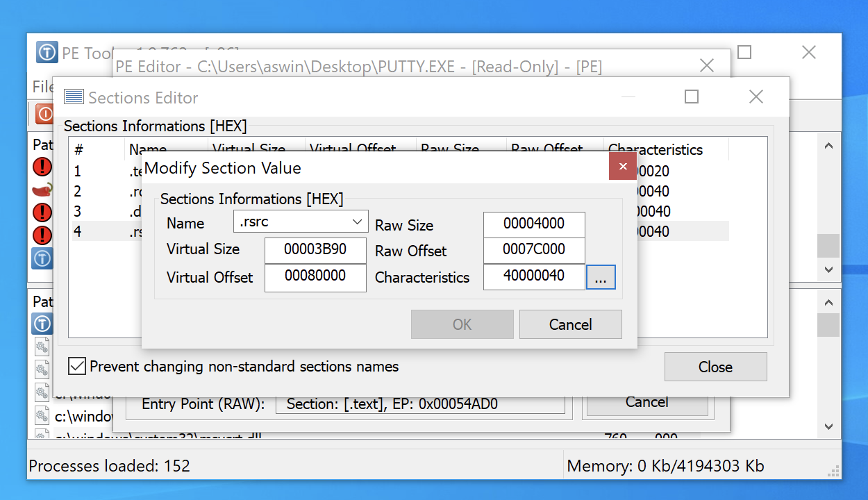Select the blue PE Tools icon in lower list
Image resolution: width=868 pixels, height=500 pixels.
42,323
